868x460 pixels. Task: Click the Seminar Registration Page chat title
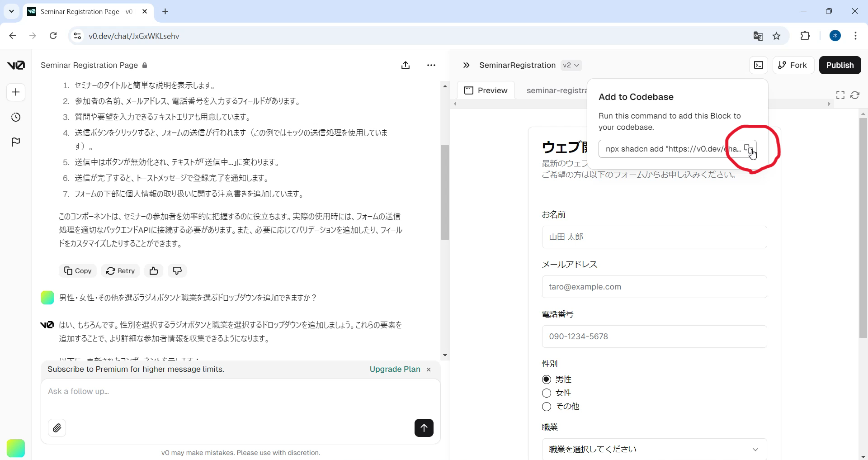click(89, 65)
